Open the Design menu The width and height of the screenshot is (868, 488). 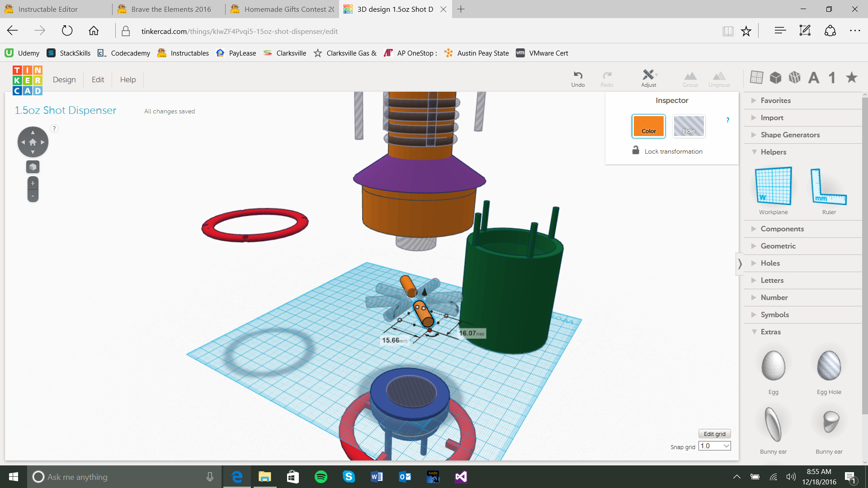click(x=64, y=80)
